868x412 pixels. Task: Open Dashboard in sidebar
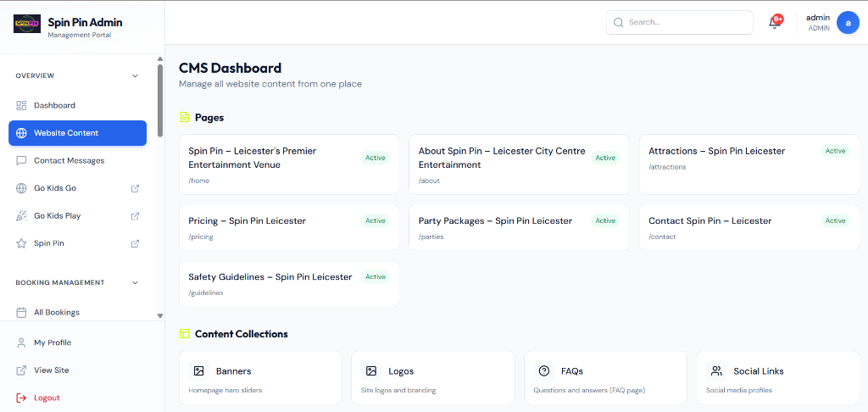pyautogui.click(x=77, y=105)
